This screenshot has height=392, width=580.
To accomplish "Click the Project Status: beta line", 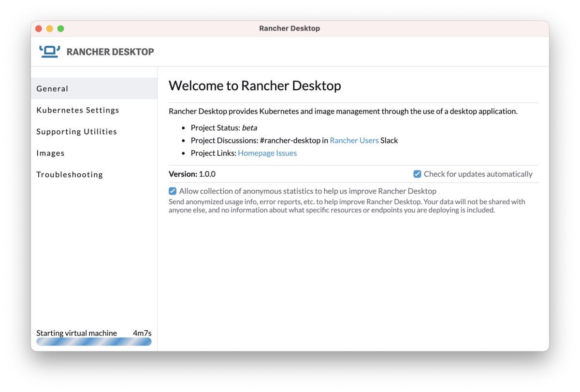I will (224, 128).
